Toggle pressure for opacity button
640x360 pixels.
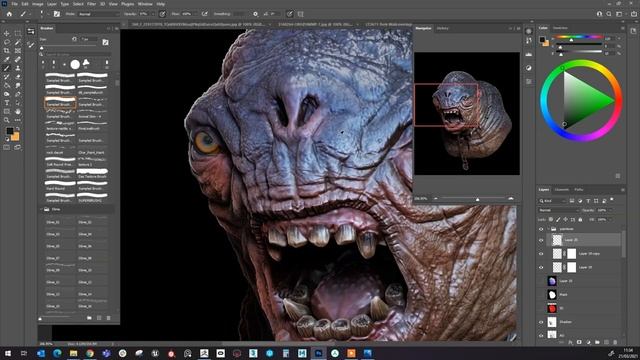point(162,14)
